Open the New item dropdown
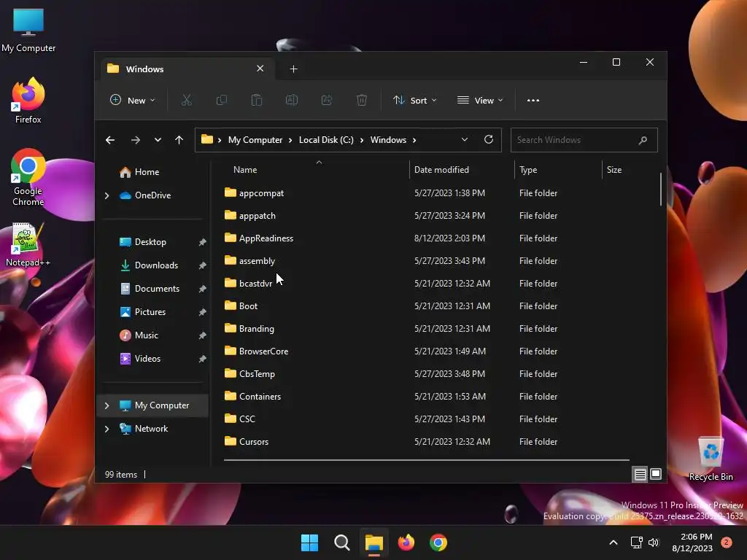This screenshot has width=747, height=560. click(133, 100)
